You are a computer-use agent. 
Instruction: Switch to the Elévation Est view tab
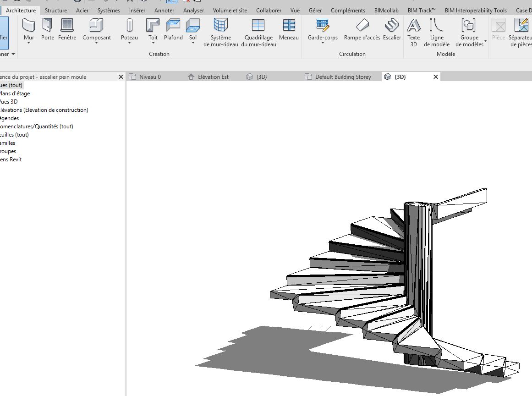pos(214,77)
